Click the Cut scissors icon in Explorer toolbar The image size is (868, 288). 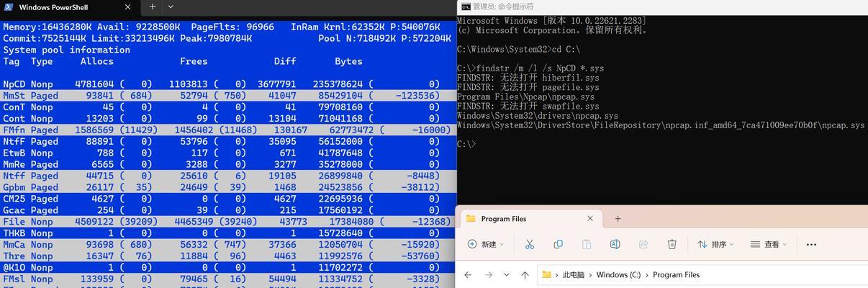[530, 244]
